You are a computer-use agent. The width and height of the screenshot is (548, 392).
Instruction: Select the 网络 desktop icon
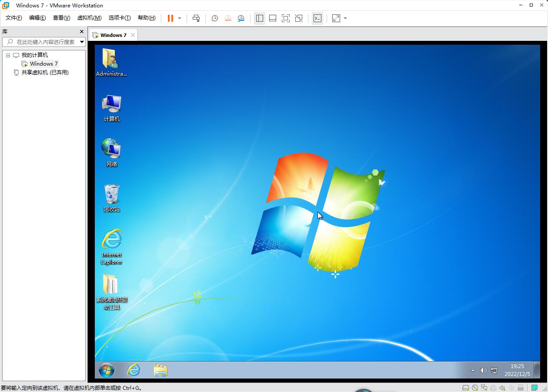pos(111,153)
